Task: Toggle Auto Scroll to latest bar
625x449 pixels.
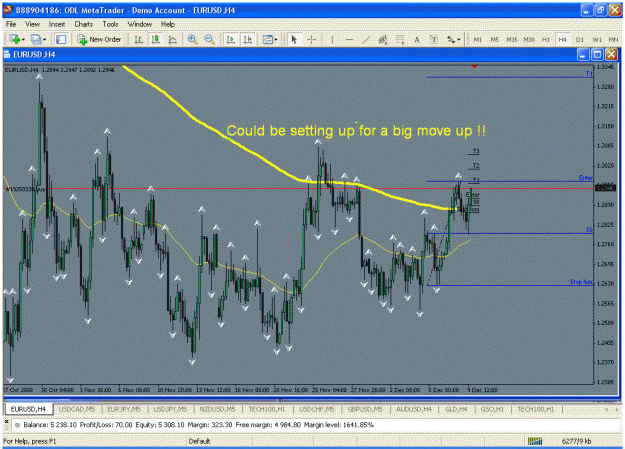Action: pyautogui.click(x=230, y=39)
